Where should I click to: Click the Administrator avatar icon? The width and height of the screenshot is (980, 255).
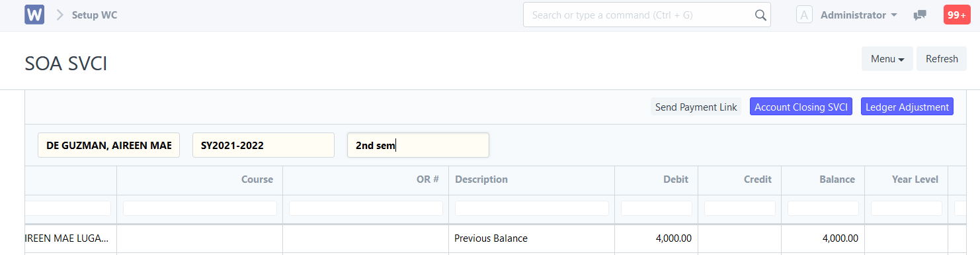pyautogui.click(x=804, y=15)
